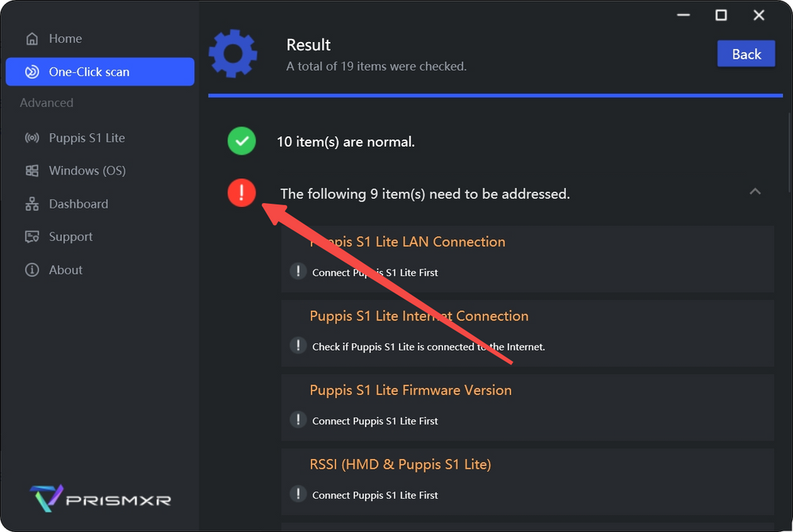The image size is (793, 532).
Task: Click the RSSI (HMD & Puppis S1 Lite) heading
Action: [x=400, y=465]
